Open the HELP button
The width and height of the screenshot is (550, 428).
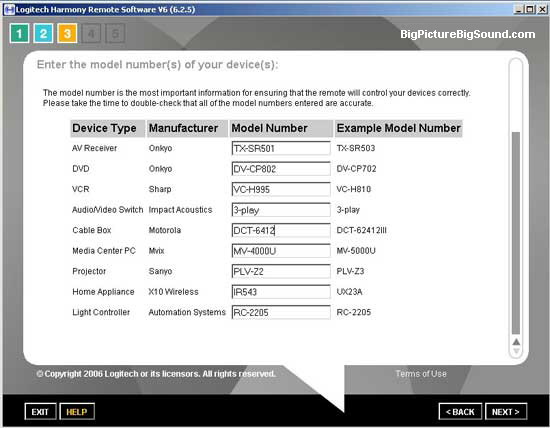(x=77, y=412)
